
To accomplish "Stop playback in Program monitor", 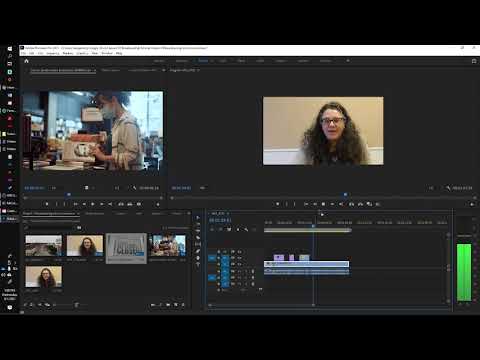I will coord(323,204).
